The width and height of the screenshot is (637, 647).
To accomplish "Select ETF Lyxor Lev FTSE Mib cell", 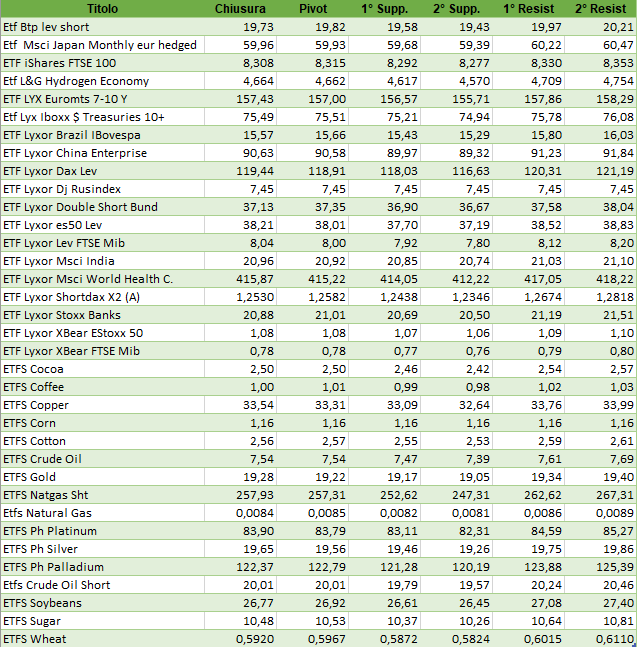I will 102,243.
